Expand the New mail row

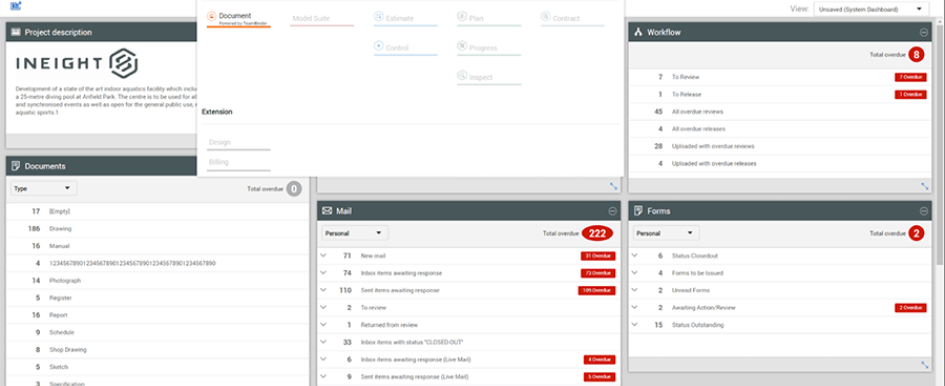pyautogui.click(x=324, y=256)
